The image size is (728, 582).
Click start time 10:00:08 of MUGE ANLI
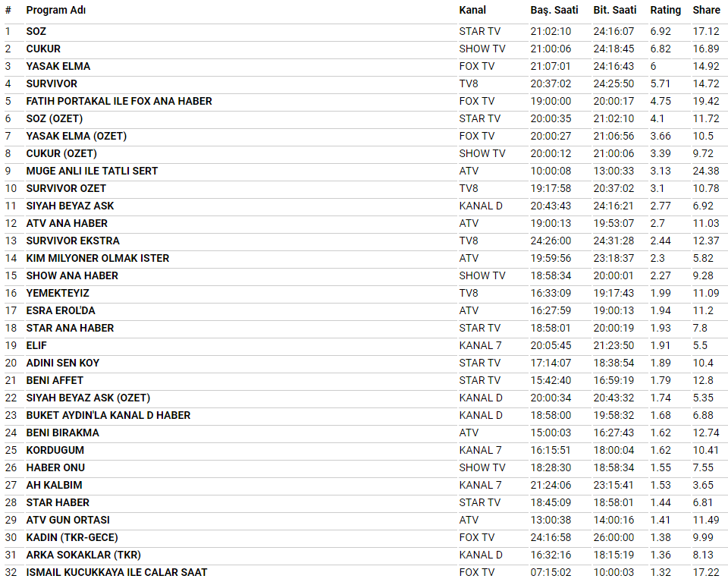[x=551, y=171]
